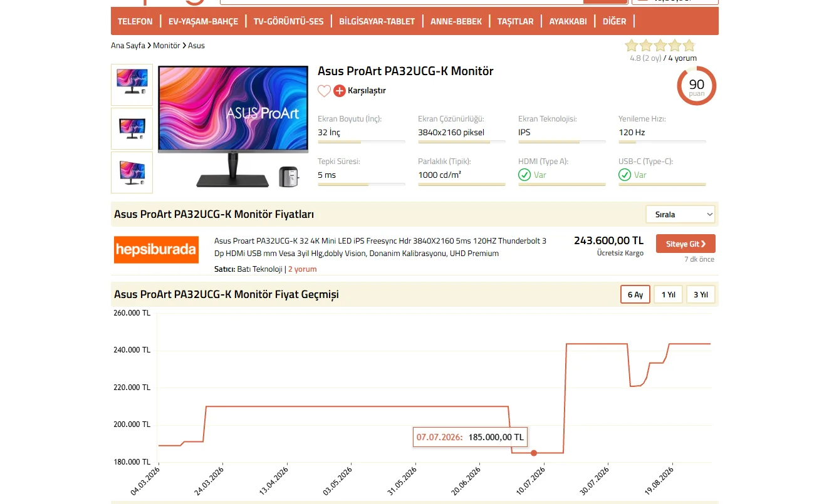
Task: Select the top product thumbnail
Action: coord(132,85)
